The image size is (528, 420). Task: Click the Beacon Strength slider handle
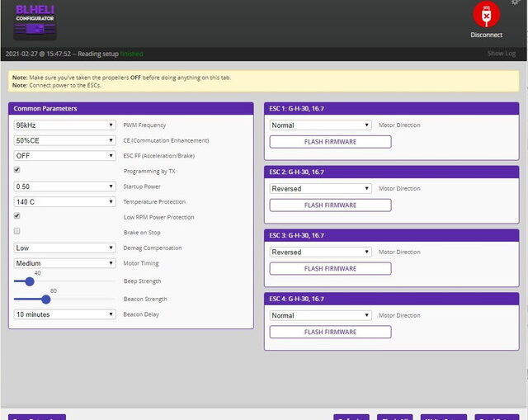pos(46,299)
